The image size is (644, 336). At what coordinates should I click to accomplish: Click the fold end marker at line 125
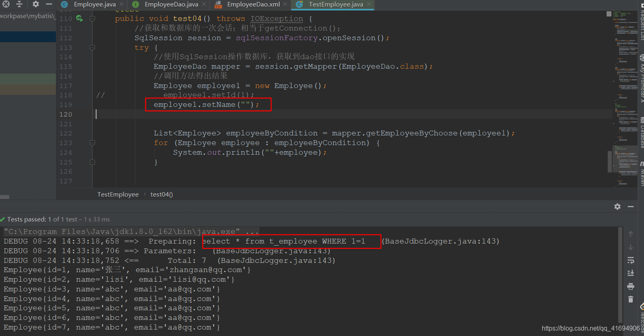click(92, 162)
